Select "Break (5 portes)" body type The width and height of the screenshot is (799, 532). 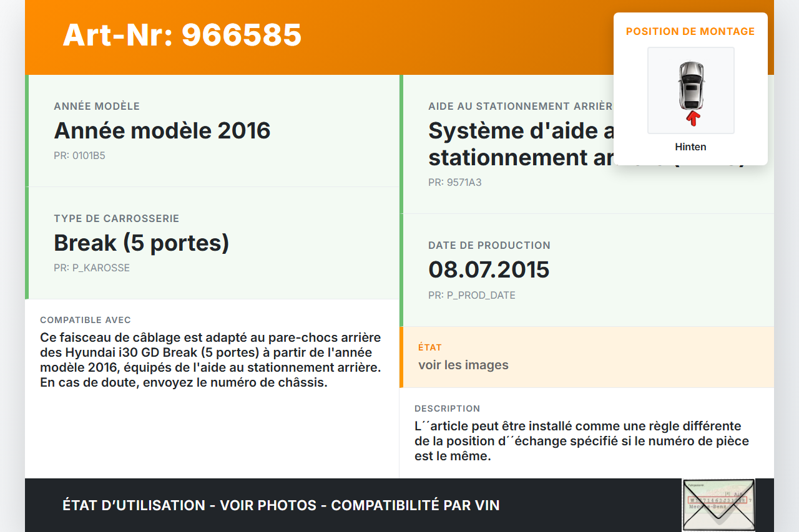click(142, 243)
